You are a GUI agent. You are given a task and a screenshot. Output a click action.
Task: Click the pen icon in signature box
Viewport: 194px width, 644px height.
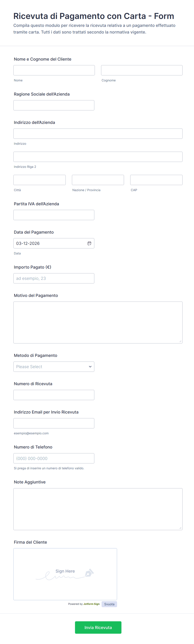pyautogui.click(x=89, y=573)
